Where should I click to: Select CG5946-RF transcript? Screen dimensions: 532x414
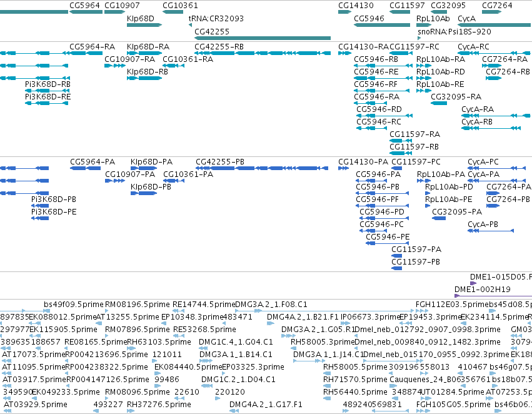pos(382,91)
